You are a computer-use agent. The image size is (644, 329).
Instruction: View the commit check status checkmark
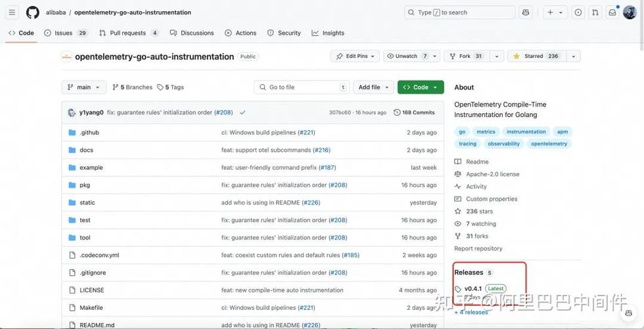(x=242, y=113)
